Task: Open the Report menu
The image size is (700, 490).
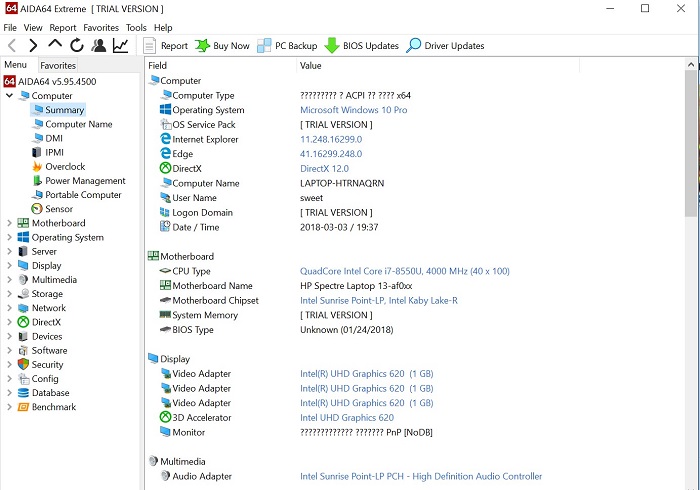Action: pos(63,28)
